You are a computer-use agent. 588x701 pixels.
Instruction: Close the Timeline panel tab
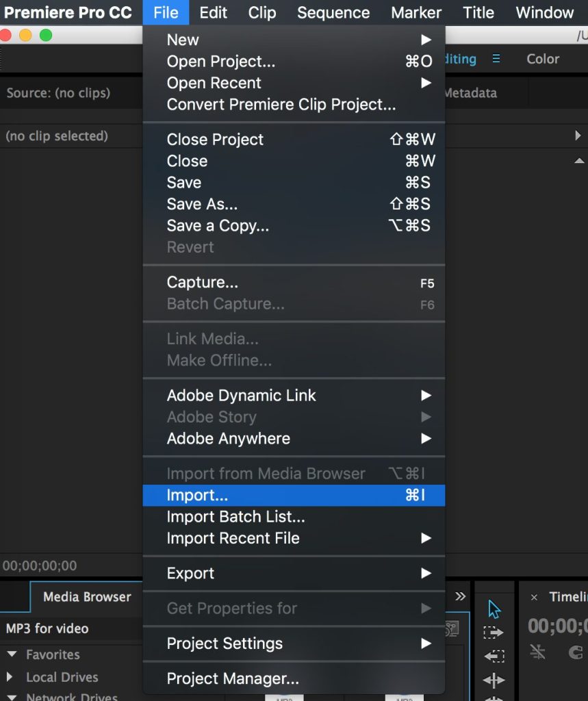(x=535, y=598)
